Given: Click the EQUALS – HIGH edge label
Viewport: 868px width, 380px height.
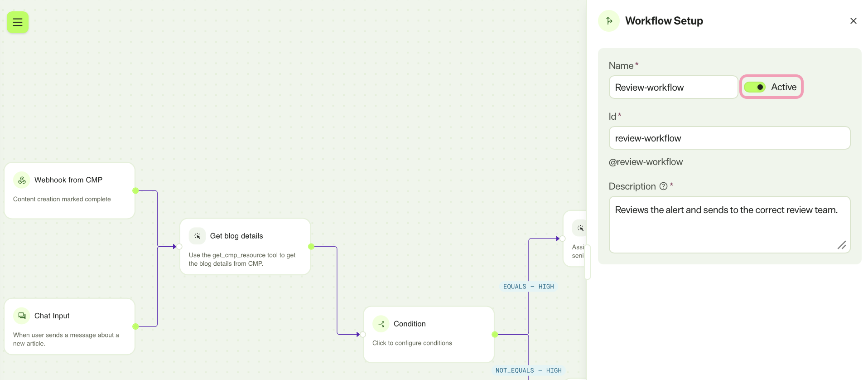Looking at the screenshot, I should pos(529,287).
